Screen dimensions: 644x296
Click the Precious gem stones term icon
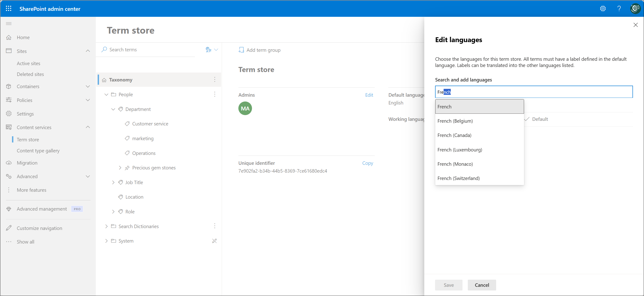(127, 168)
